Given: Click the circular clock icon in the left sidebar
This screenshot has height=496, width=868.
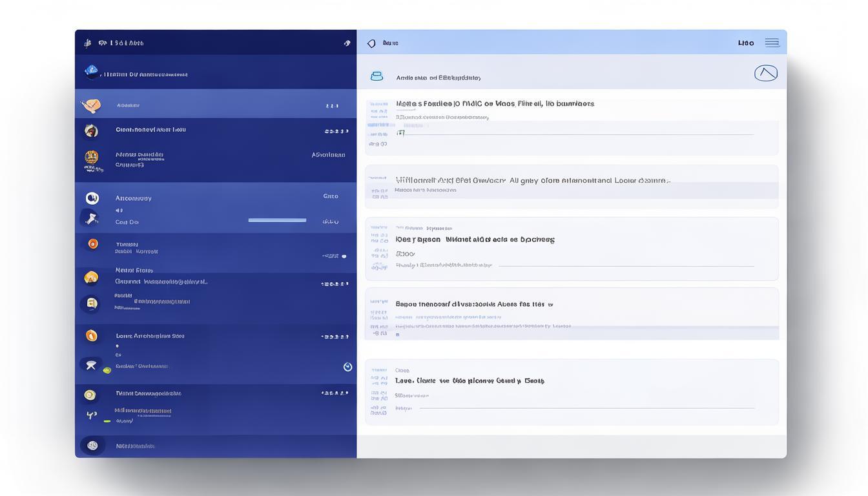Looking at the screenshot, I should pyautogui.click(x=347, y=367).
